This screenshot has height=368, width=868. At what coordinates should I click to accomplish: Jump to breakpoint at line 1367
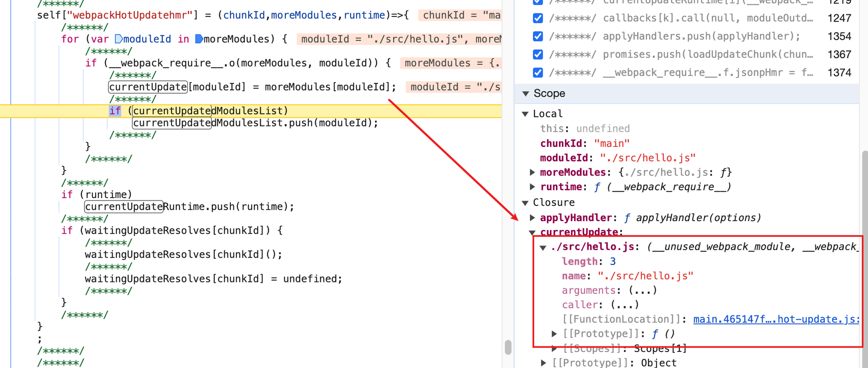pyautogui.click(x=839, y=55)
